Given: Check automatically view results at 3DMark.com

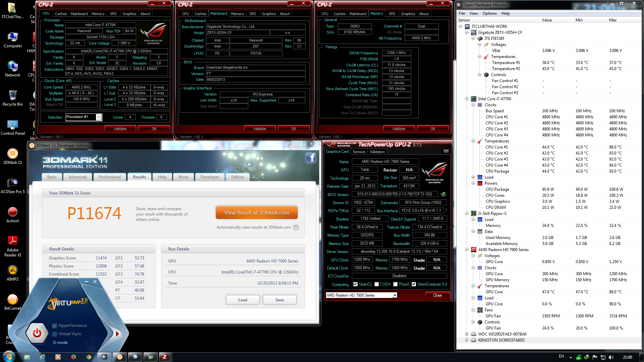Looking at the screenshot, I should [x=296, y=227].
